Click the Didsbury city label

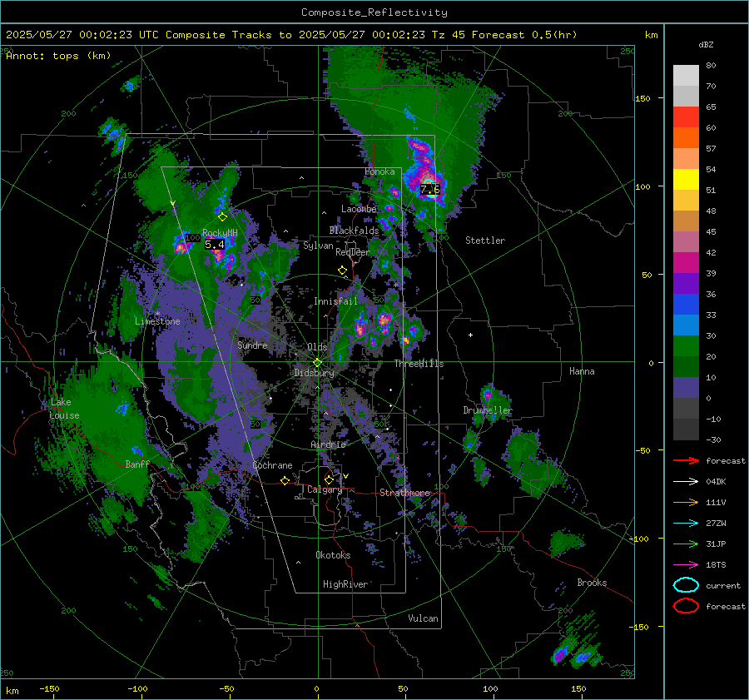(x=314, y=373)
